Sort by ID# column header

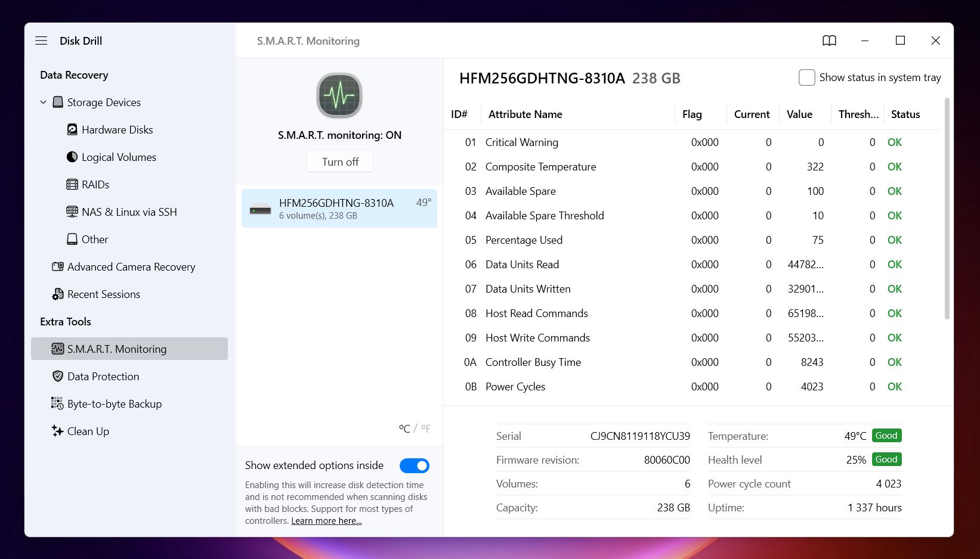[459, 114]
